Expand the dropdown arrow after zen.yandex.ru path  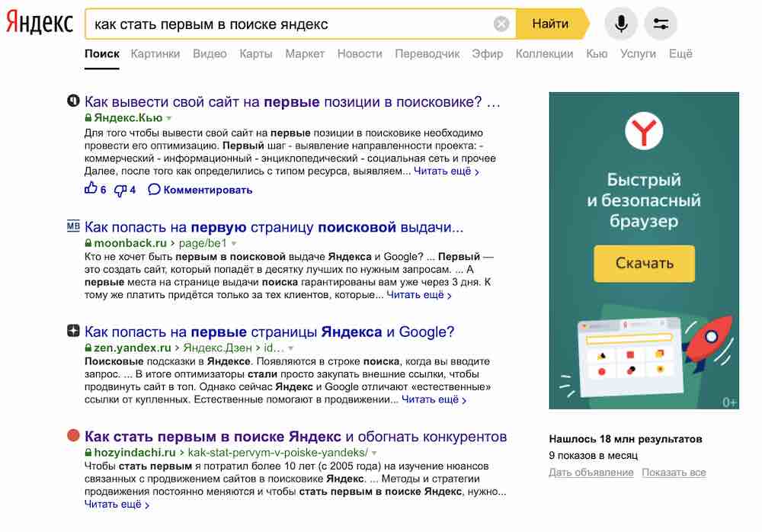coord(290,348)
